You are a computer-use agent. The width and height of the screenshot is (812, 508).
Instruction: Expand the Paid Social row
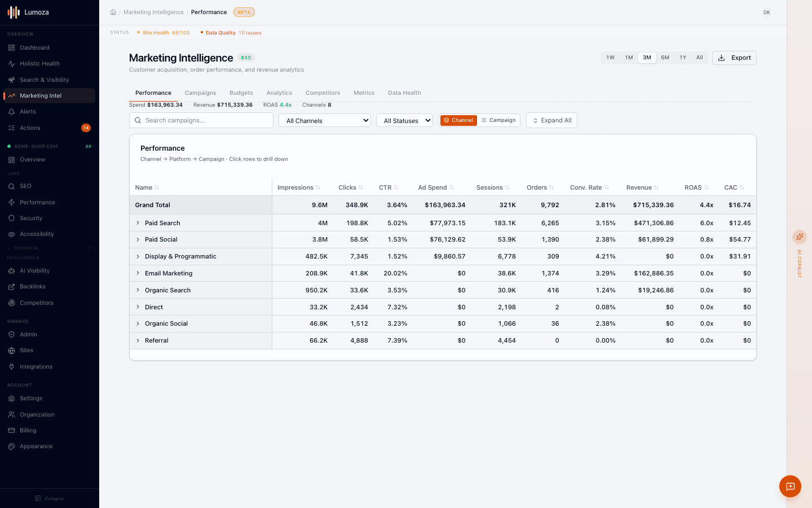pos(138,239)
